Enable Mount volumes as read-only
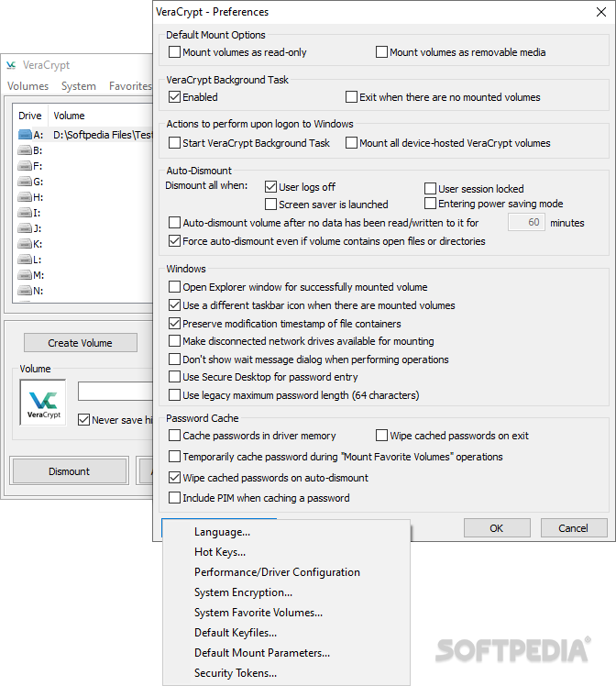The width and height of the screenshot is (616, 686). click(174, 52)
